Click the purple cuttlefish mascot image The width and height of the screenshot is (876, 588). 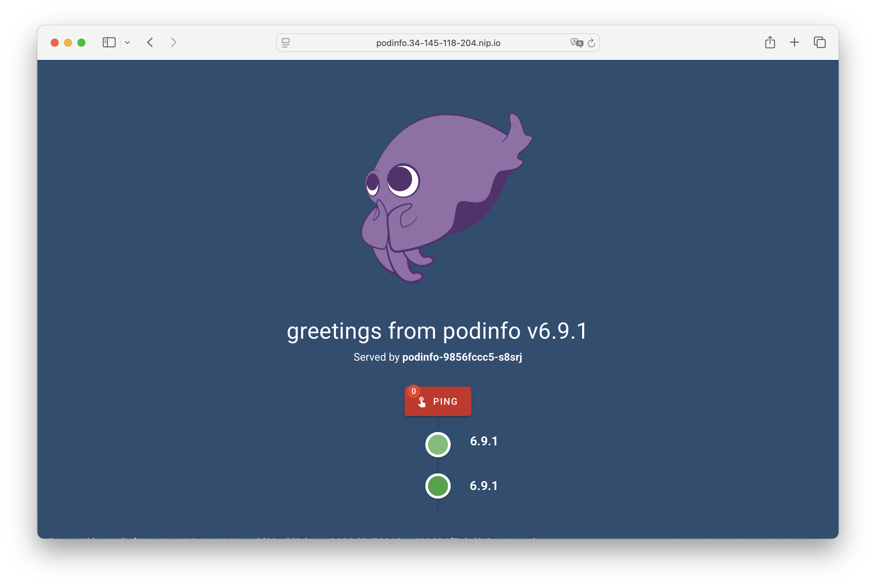(447, 198)
